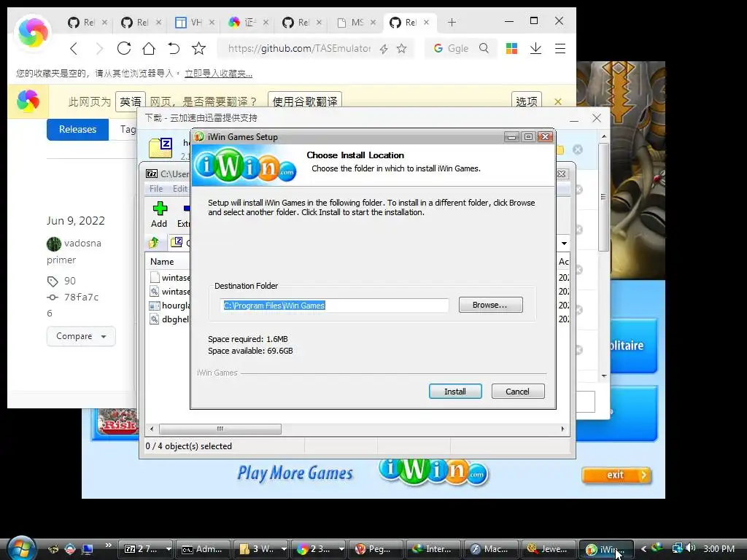
Task: Expand quick launch chevron on taskbar
Action: (108, 545)
